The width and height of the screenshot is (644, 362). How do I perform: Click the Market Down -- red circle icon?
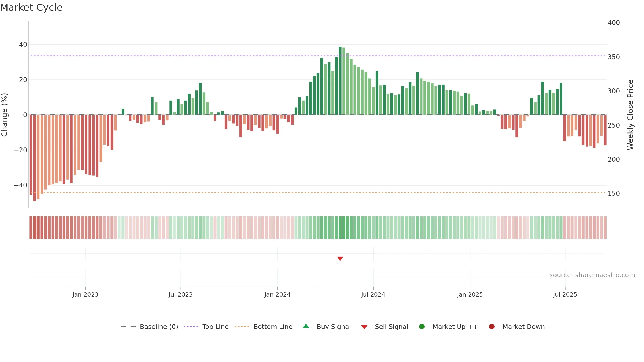[492, 327]
